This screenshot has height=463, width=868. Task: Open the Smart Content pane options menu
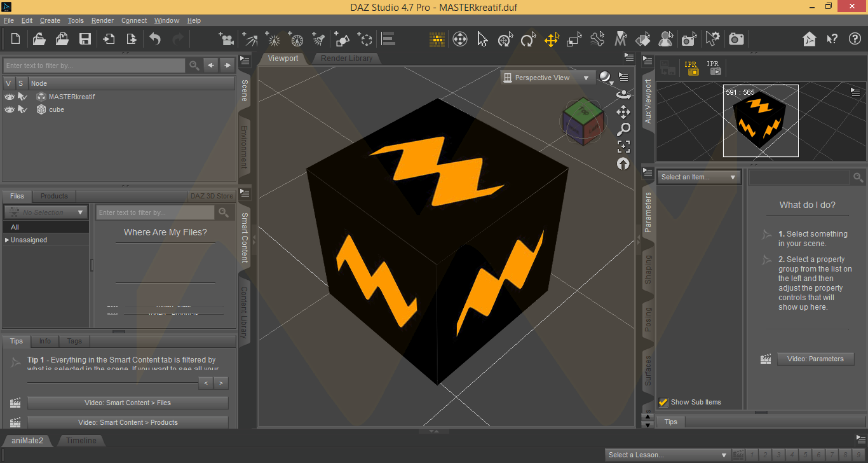coord(244,194)
